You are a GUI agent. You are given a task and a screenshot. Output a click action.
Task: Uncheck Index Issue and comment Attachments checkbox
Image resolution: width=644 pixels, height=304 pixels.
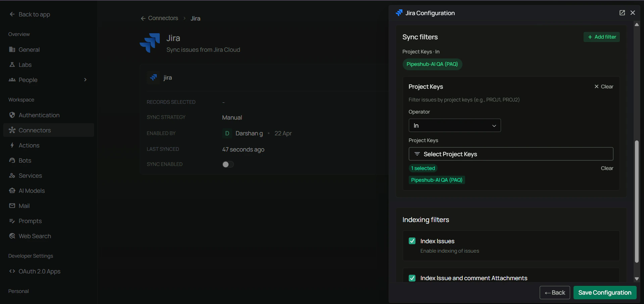pyautogui.click(x=412, y=278)
